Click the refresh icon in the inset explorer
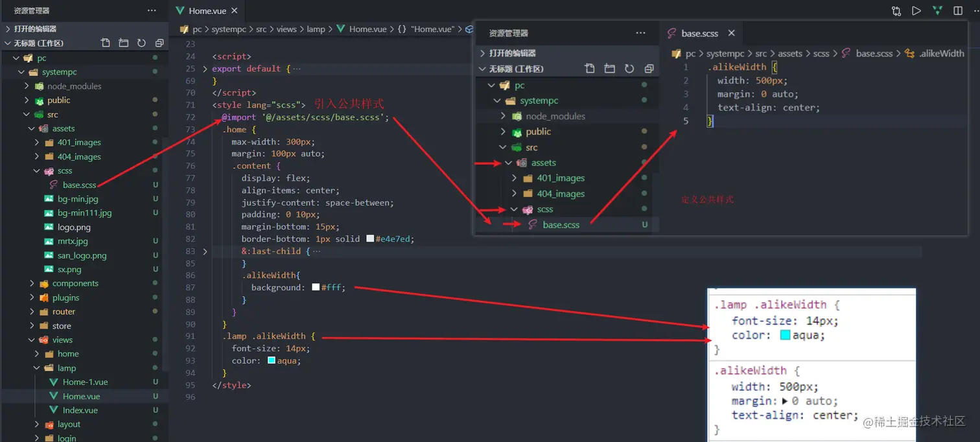980x442 pixels. pos(629,69)
